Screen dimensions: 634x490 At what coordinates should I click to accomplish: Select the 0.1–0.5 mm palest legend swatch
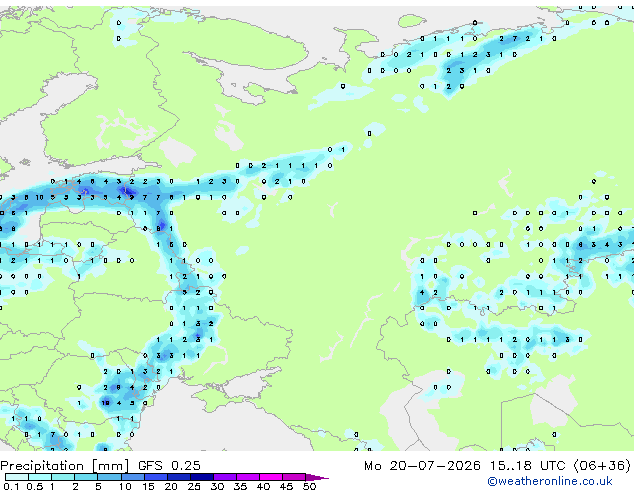pyautogui.click(x=17, y=477)
